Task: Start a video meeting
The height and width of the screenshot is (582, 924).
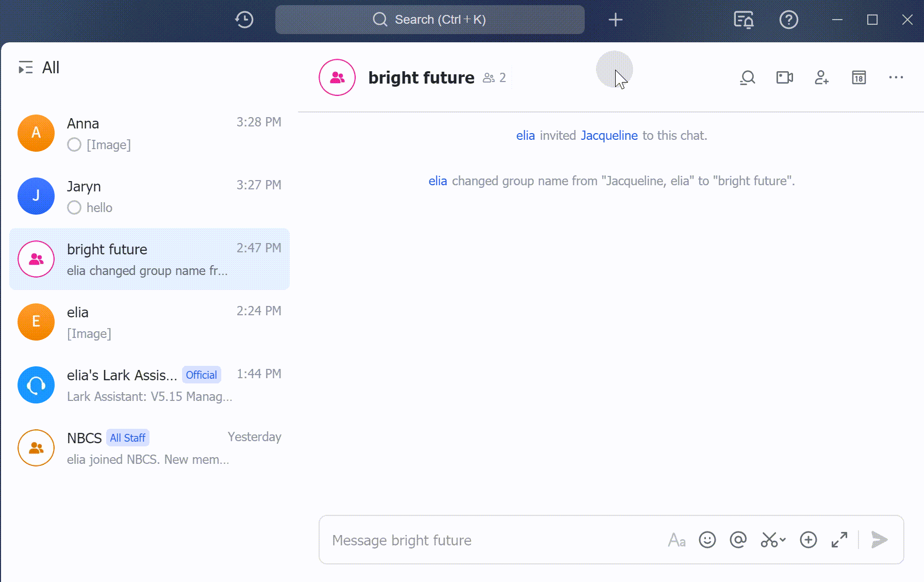Action: click(784, 77)
